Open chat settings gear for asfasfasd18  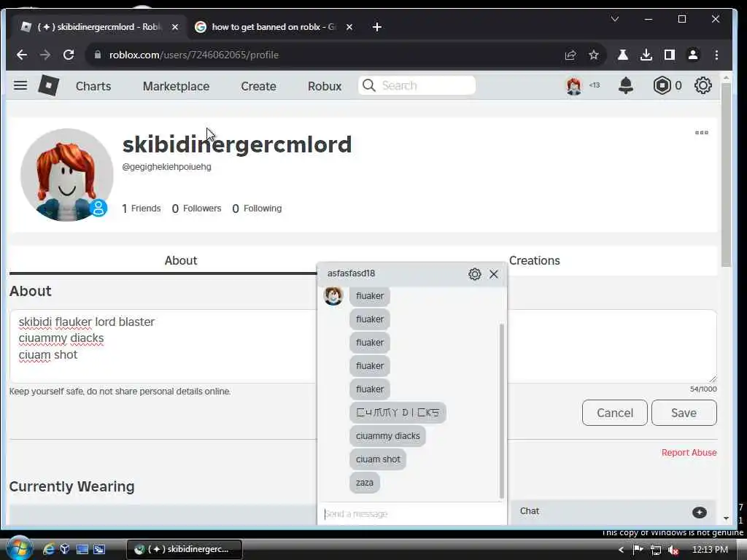click(x=474, y=274)
